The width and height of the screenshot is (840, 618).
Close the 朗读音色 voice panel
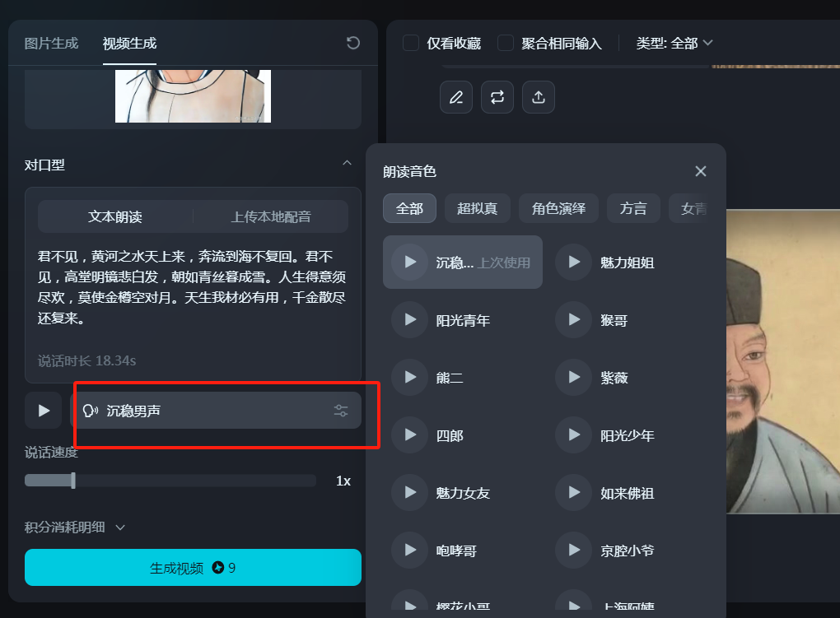700,171
